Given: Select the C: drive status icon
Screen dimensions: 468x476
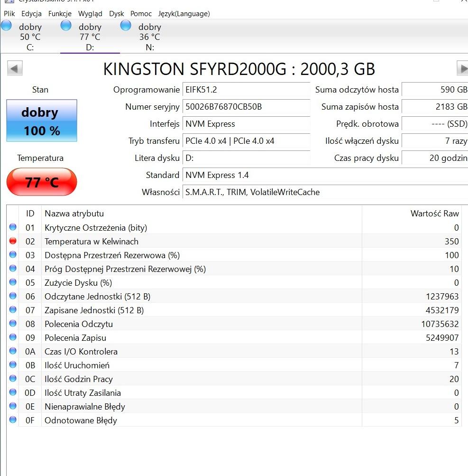Looking at the screenshot, I should pos(7,26).
